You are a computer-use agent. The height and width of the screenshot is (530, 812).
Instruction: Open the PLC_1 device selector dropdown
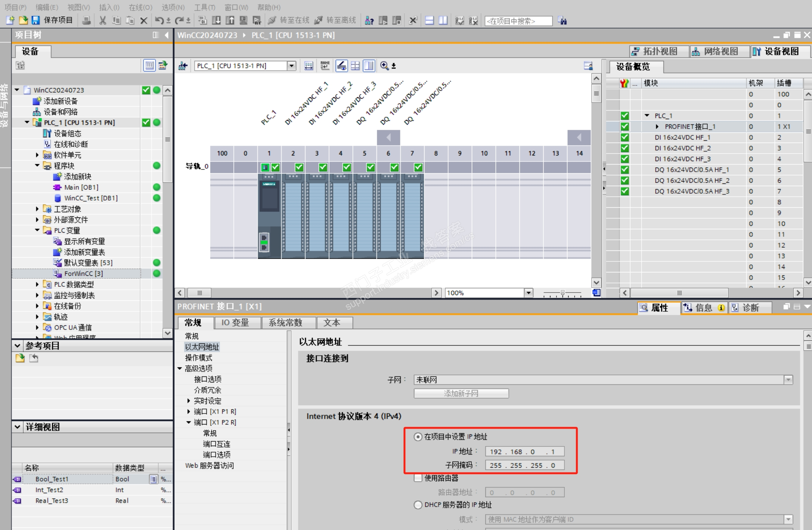291,66
